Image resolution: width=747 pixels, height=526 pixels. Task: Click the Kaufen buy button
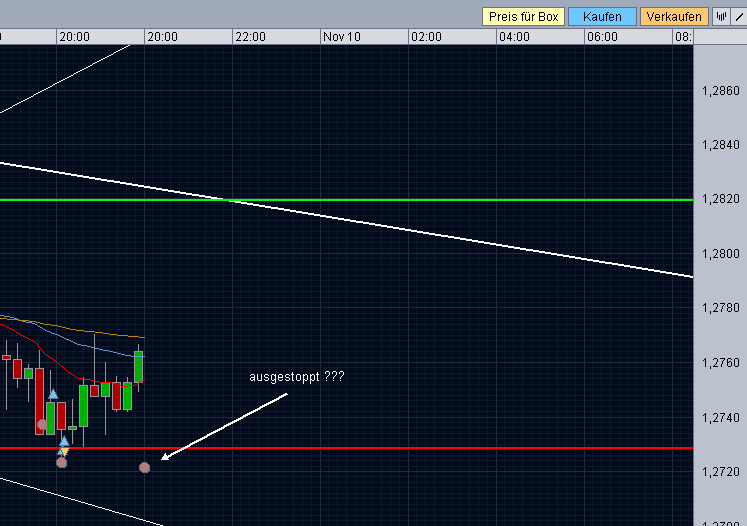click(602, 16)
